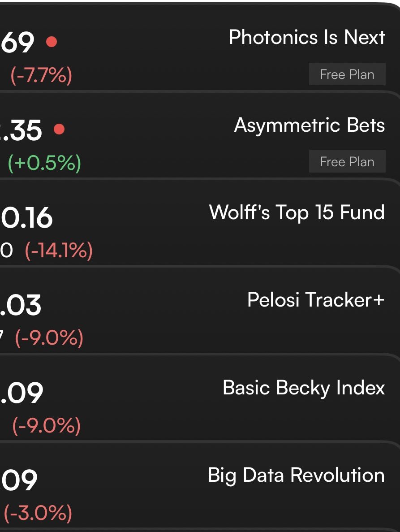Click the -14.1% change value
This screenshot has height=532, width=400.
pyautogui.click(x=59, y=251)
